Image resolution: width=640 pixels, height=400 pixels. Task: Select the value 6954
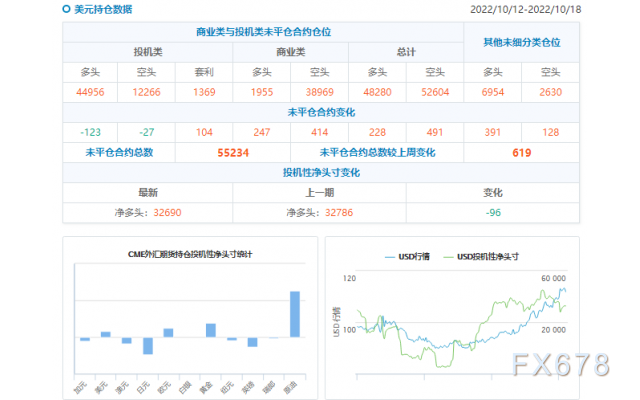click(x=493, y=92)
